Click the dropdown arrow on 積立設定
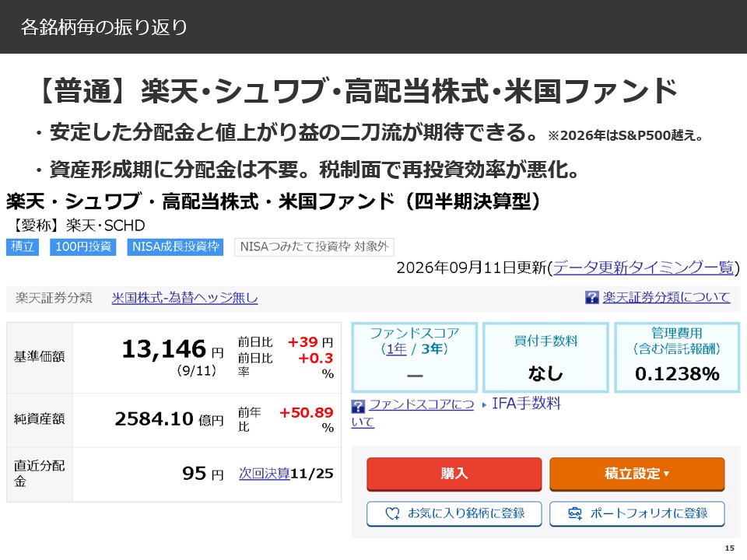The image size is (747, 560). [x=667, y=474]
